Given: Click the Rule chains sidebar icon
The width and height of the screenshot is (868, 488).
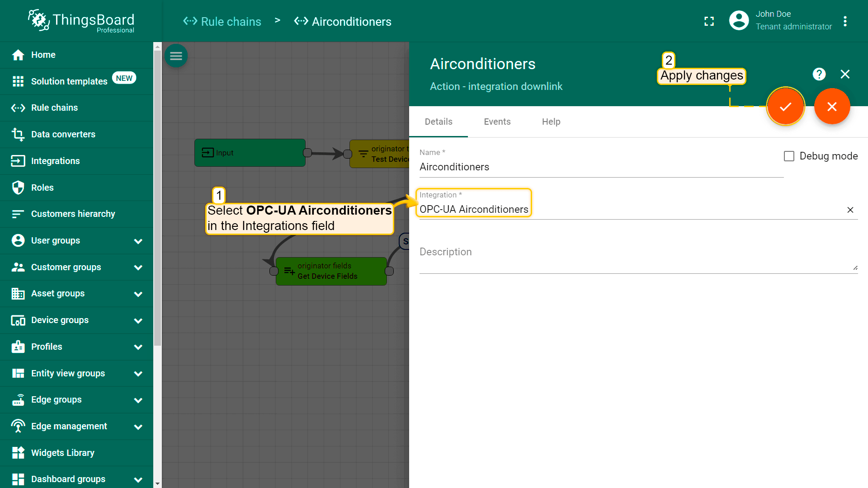Looking at the screenshot, I should (18, 108).
